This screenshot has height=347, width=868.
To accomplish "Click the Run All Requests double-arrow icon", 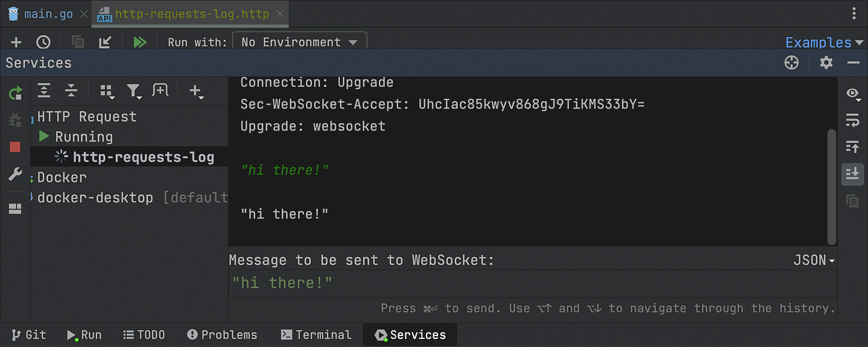I will click(139, 42).
